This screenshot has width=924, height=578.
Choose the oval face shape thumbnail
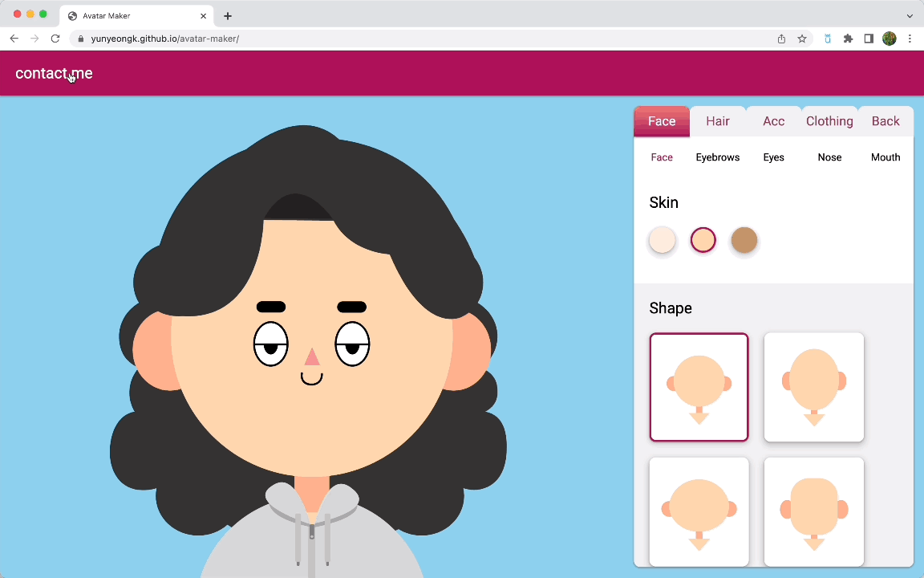[x=814, y=387]
